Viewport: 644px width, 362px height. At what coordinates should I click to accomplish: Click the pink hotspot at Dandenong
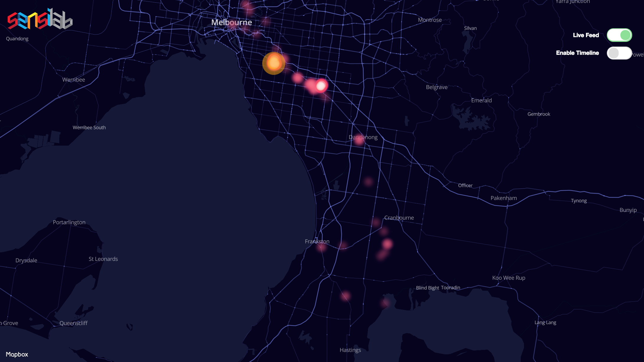point(359,140)
